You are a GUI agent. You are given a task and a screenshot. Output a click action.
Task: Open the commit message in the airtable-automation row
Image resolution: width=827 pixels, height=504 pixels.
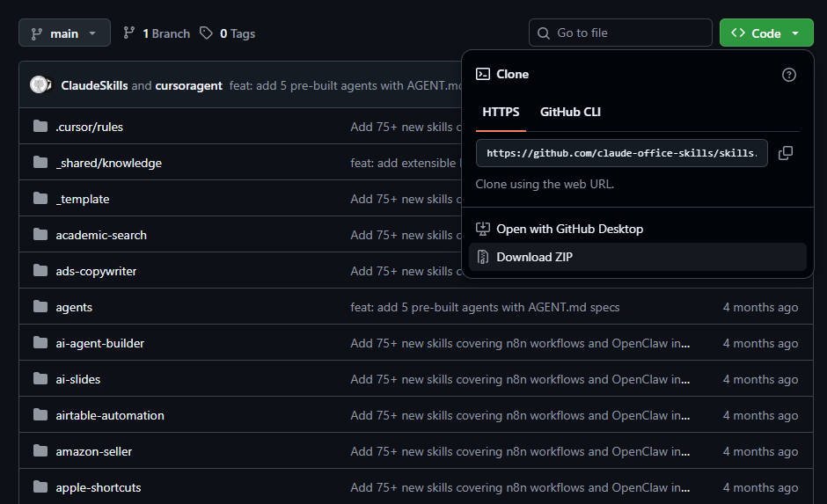pos(520,415)
